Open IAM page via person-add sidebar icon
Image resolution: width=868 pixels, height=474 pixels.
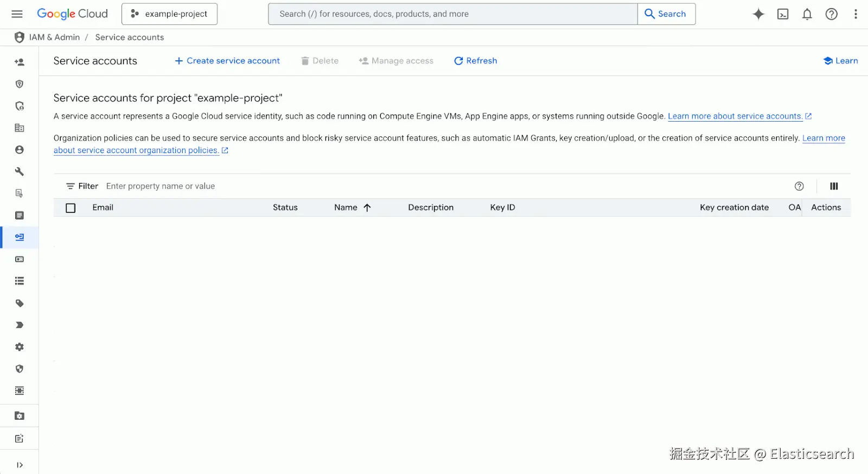coord(20,62)
